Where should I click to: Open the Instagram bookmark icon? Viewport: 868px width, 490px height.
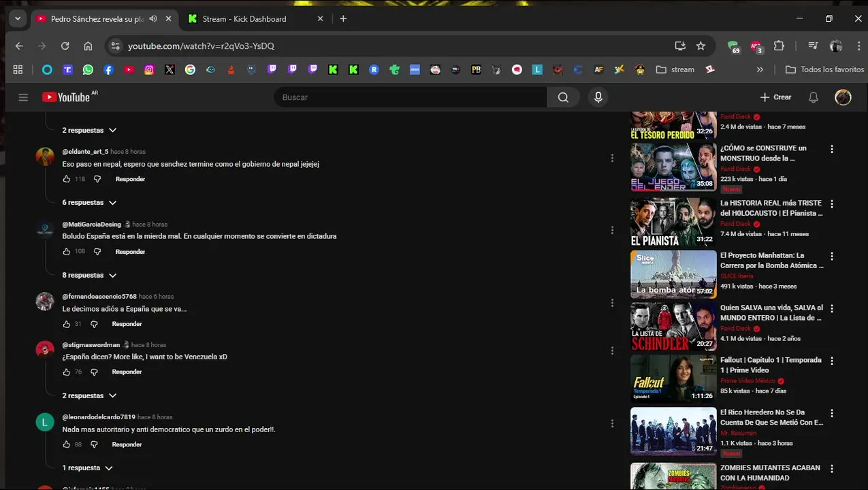point(149,69)
